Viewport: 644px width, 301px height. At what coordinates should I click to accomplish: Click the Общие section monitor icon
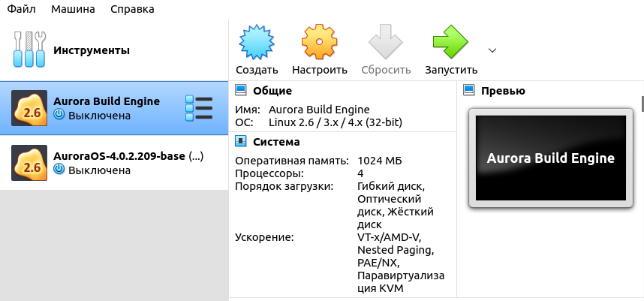tap(241, 91)
